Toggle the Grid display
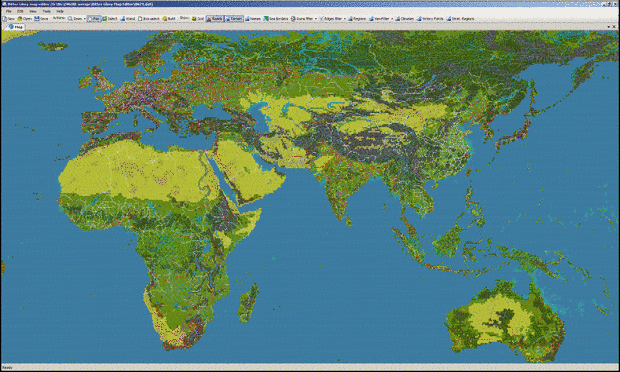 [198, 19]
